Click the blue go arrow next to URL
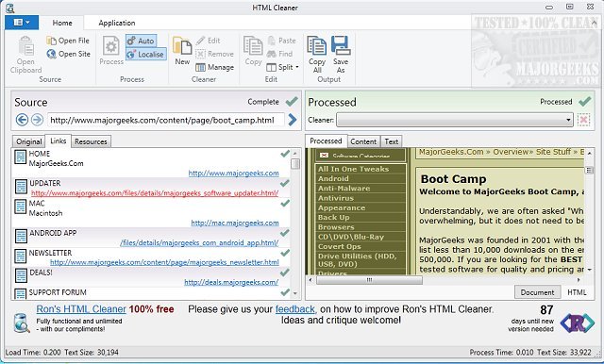 (x=293, y=120)
